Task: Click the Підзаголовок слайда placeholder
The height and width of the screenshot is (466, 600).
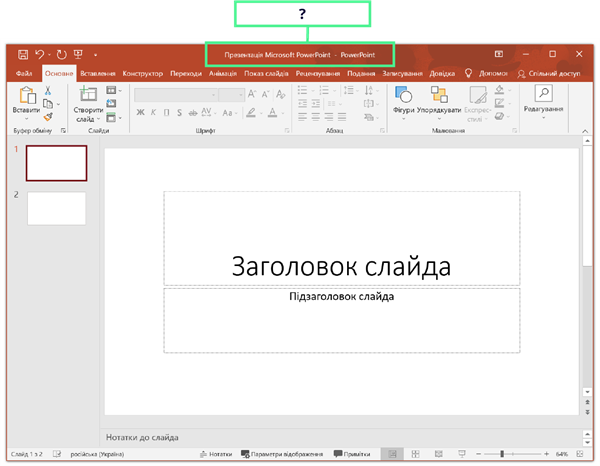Action: pos(341,321)
